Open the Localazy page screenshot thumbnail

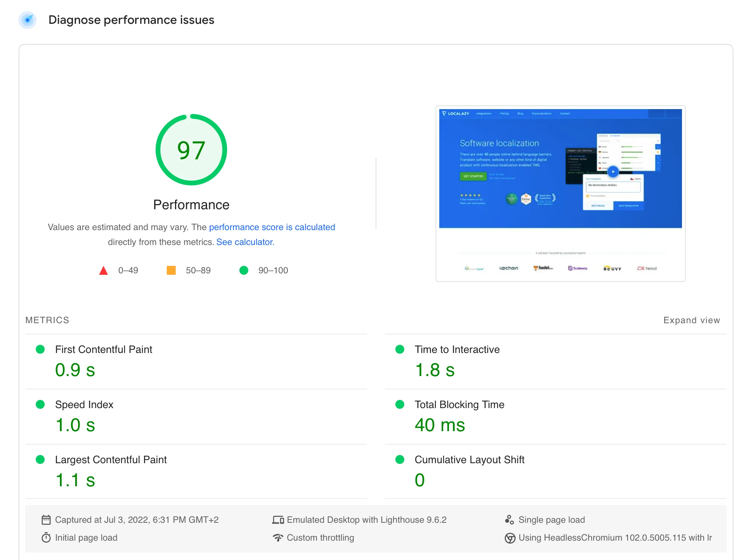tap(560, 194)
